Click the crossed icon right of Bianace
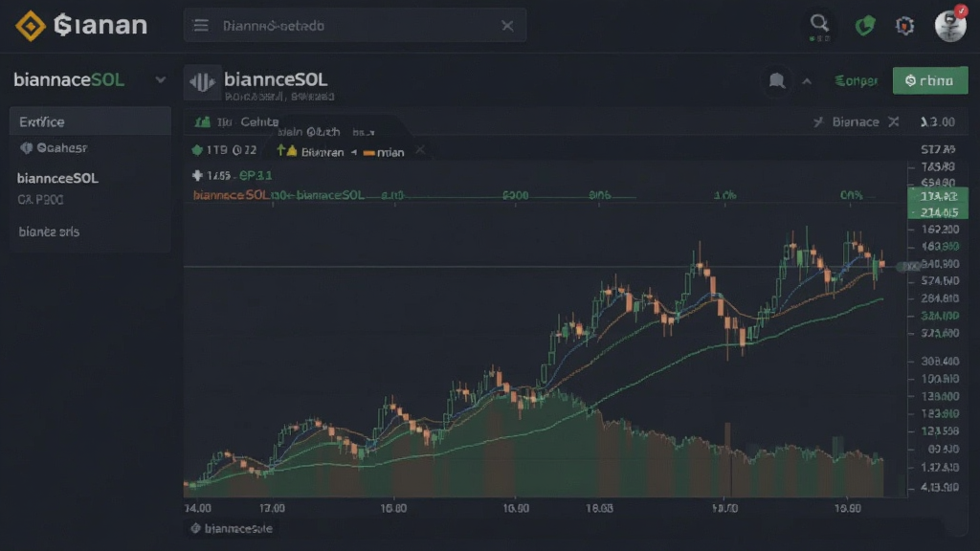Image resolution: width=980 pixels, height=551 pixels. (894, 121)
